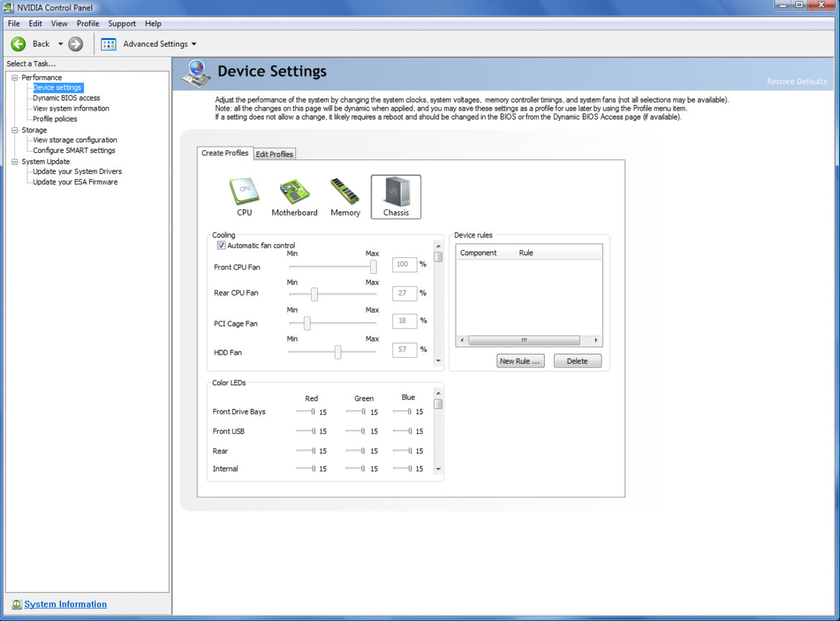This screenshot has height=621, width=840.
Task: Click the New Rule button
Action: point(520,361)
